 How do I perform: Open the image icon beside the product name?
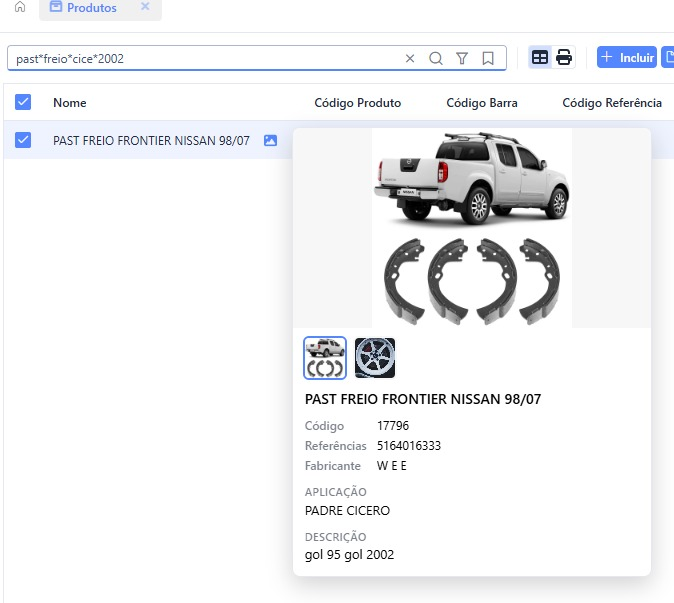tap(270, 141)
